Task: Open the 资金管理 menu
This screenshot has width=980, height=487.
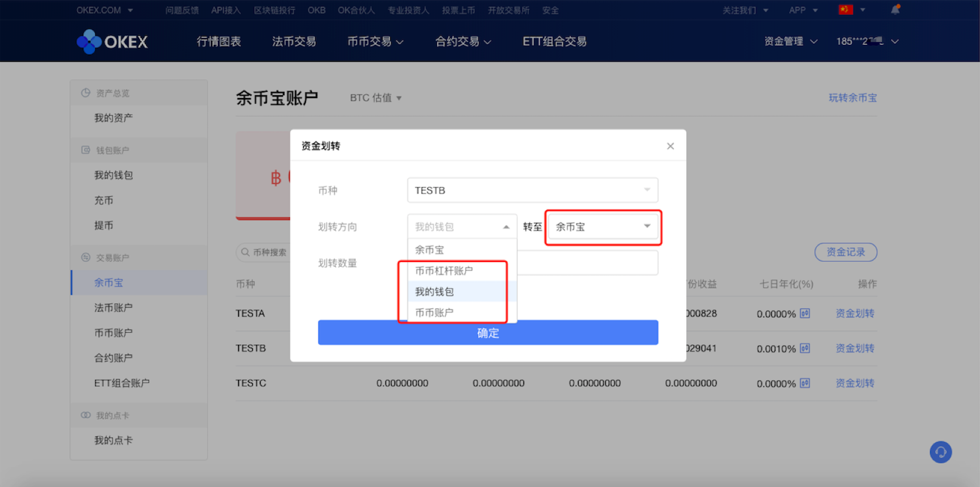Action: click(x=791, y=41)
